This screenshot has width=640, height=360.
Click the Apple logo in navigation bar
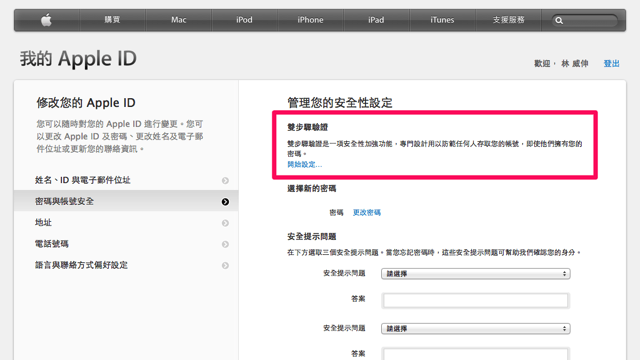(x=46, y=20)
